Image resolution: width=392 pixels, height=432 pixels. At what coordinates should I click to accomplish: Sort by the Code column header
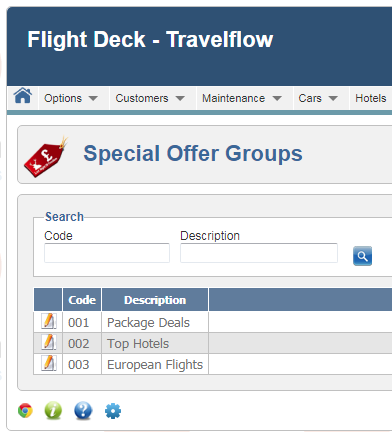click(x=82, y=300)
